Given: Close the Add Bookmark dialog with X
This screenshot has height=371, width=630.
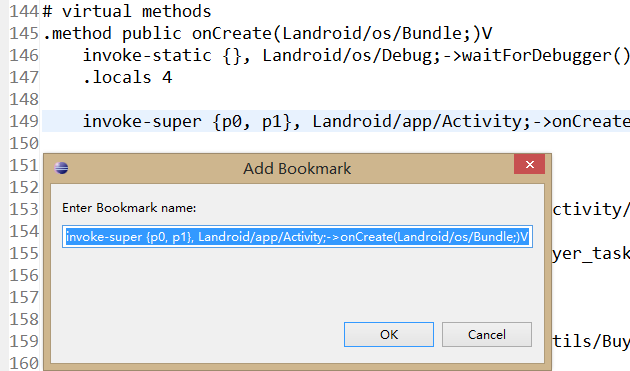Looking at the screenshot, I should tap(529, 164).
